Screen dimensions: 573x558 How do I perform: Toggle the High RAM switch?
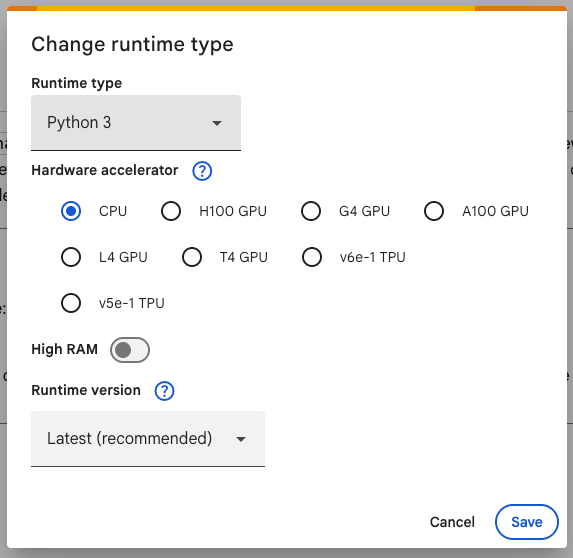(130, 350)
